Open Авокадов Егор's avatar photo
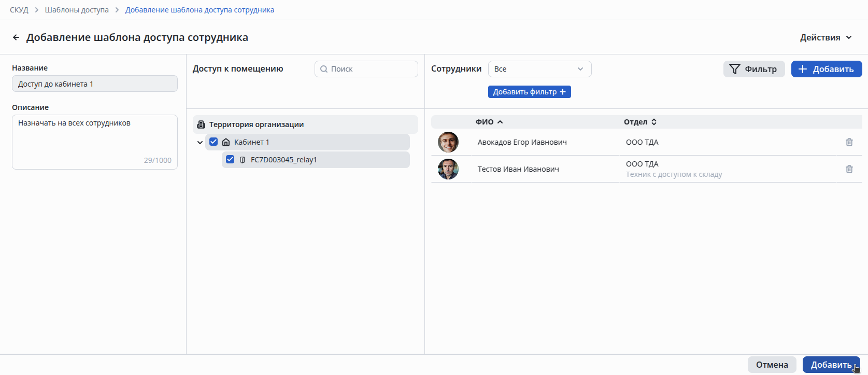Screen dimensions: 868x375 pyautogui.click(x=448, y=142)
